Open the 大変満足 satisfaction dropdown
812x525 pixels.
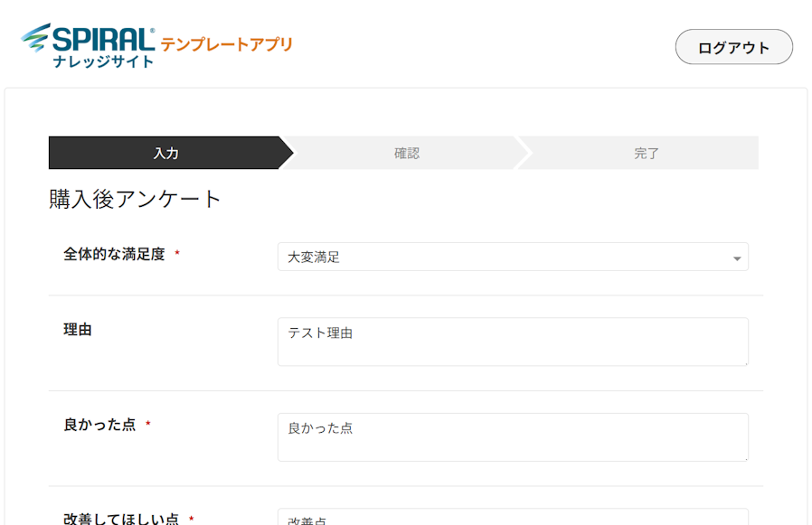coord(512,258)
